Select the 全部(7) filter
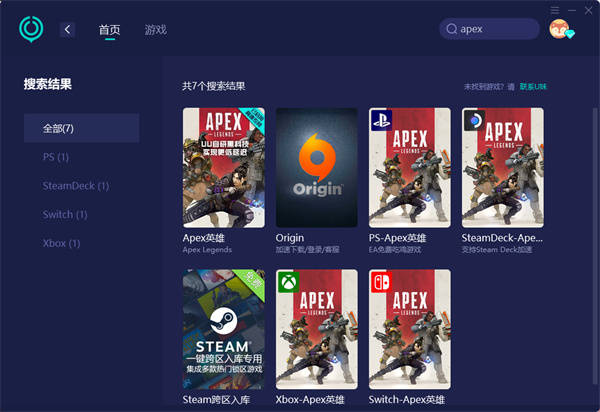This screenshot has width=600, height=412. coord(82,128)
